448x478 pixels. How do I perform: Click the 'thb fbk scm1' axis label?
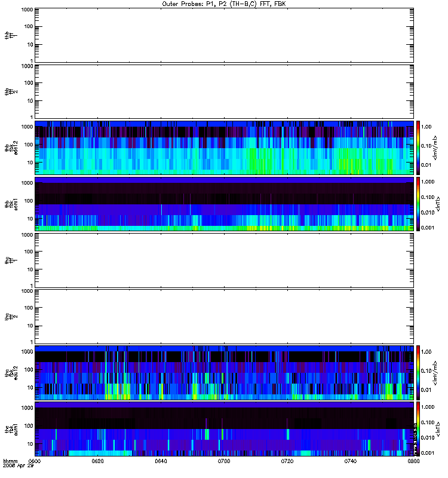point(11,204)
